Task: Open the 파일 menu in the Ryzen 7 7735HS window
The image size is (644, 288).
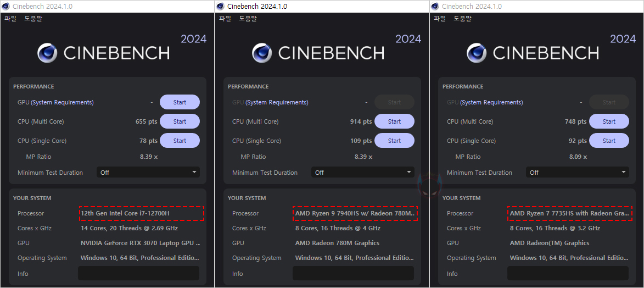Action: (439, 19)
